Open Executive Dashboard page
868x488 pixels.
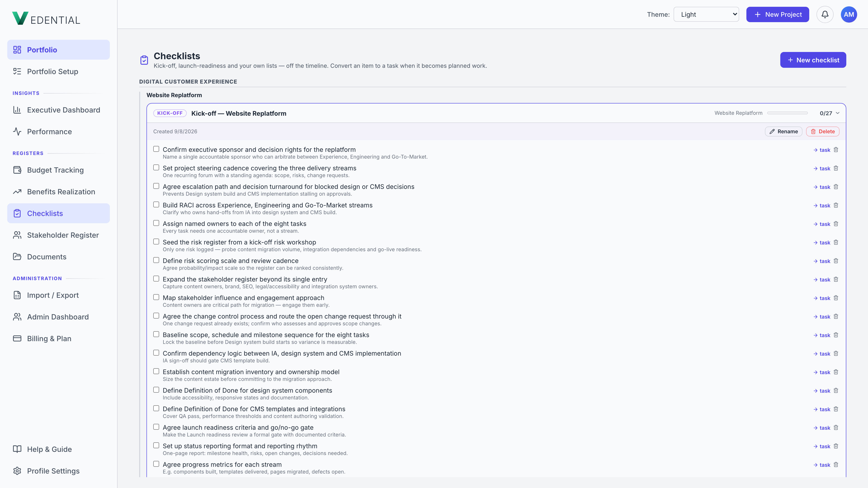pyautogui.click(x=59, y=110)
